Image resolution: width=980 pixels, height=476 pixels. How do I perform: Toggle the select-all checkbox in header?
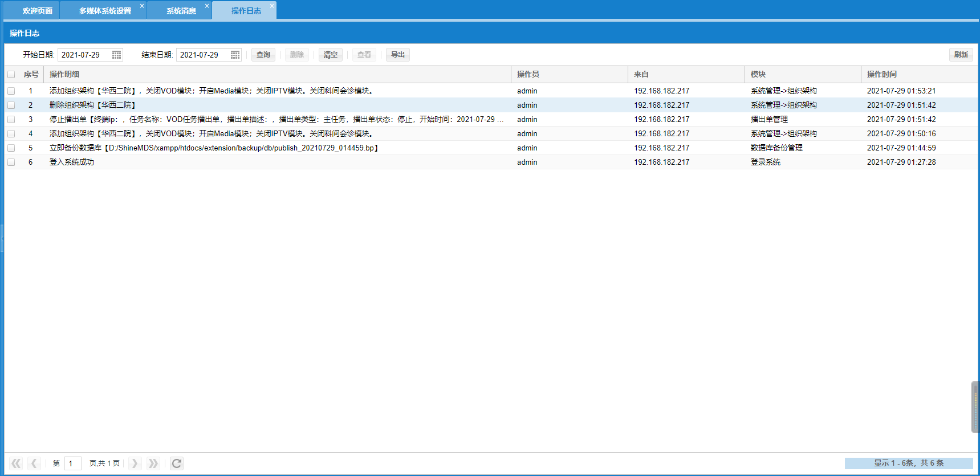click(11, 74)
